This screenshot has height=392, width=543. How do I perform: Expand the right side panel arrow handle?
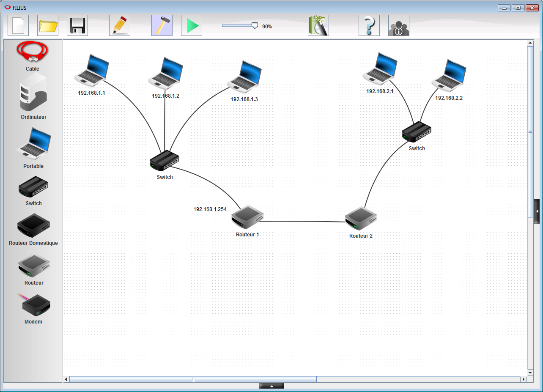[537, 211]
